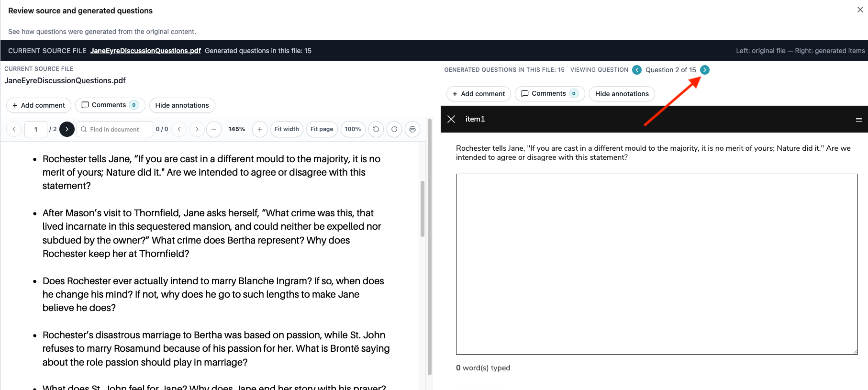The image size is (868, 390).
Task: Click the PDF previous page arrow
Action: pyautogui.click(x=14, y=129)
